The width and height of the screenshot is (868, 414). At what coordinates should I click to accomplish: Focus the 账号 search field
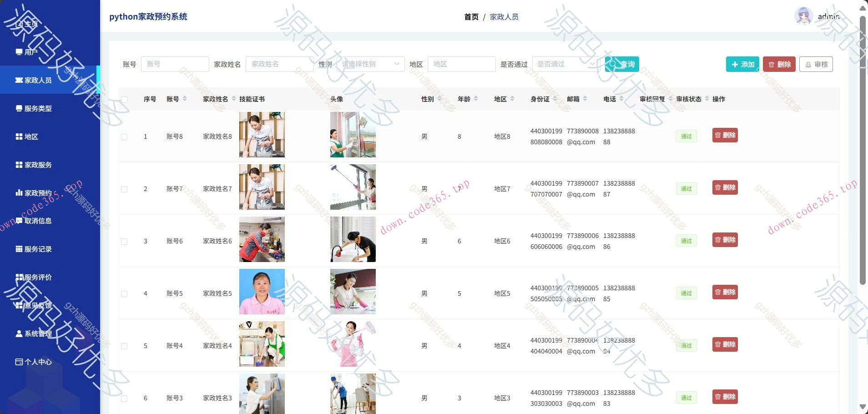tap(175, 64)
